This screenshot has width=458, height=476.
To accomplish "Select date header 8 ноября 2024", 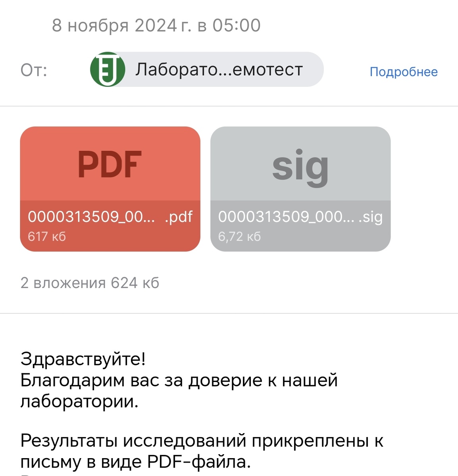I will tap(156, 25).
